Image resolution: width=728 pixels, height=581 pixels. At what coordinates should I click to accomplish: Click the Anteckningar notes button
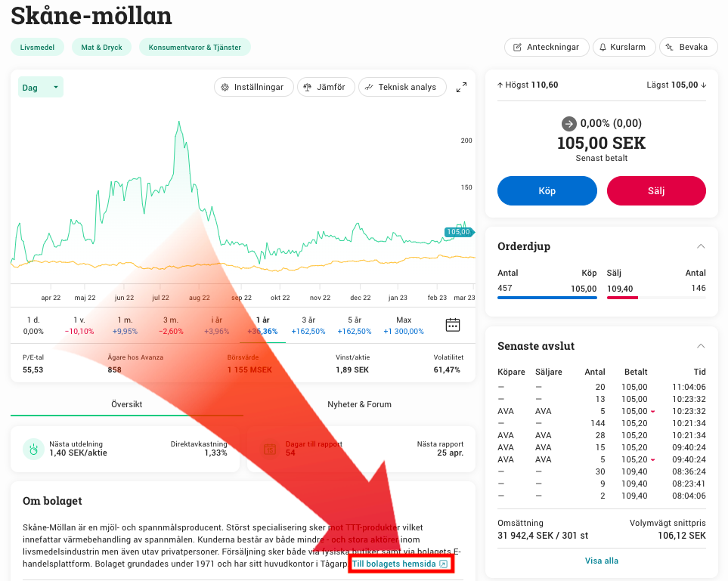[547, 47]
